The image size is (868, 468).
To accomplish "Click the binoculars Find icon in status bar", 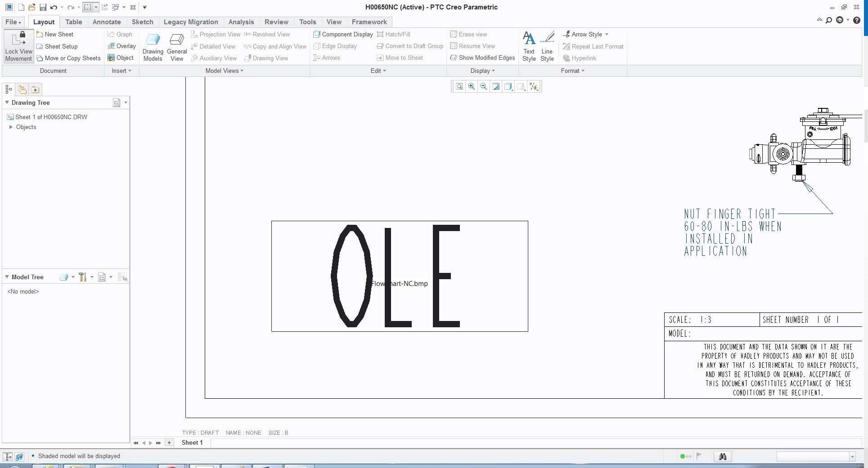I will tap(723, 456).
